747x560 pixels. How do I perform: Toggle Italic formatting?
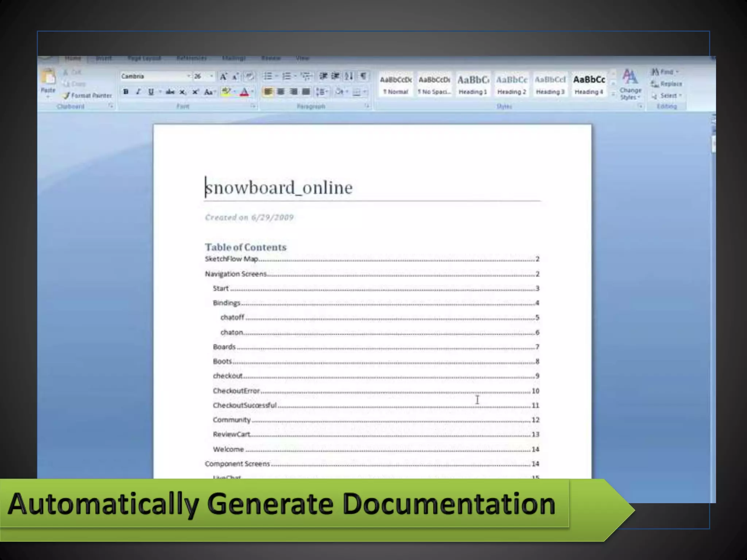[x=138, y=92]
